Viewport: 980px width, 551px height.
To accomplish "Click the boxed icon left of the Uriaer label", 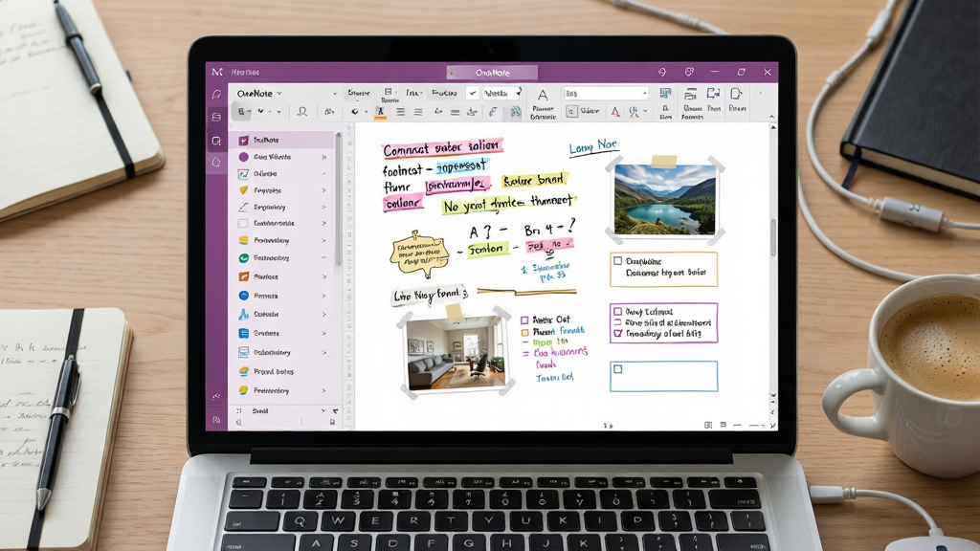I will pyautogui.click(x=571, y=111).
